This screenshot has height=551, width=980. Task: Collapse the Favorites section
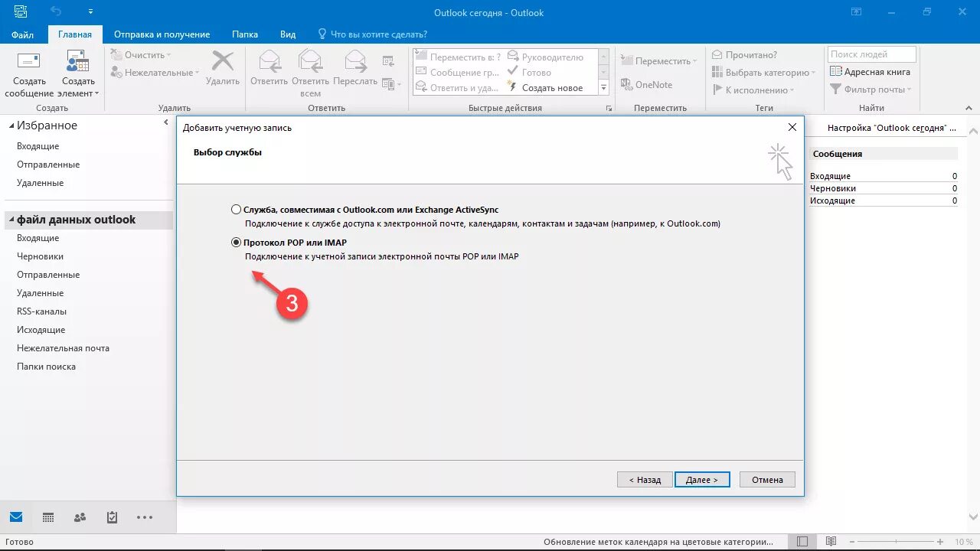(x=11, y=126)
